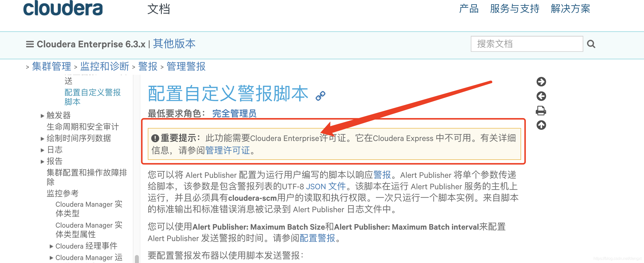Open the 产品 menu
Screen dimensions: 644x263
(x=469, y=9)
